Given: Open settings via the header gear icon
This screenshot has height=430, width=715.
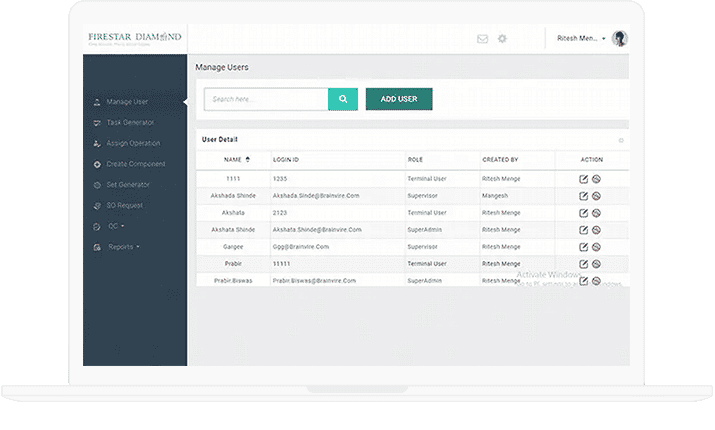Looking at the screenshot, I should [x=503, y=39].
